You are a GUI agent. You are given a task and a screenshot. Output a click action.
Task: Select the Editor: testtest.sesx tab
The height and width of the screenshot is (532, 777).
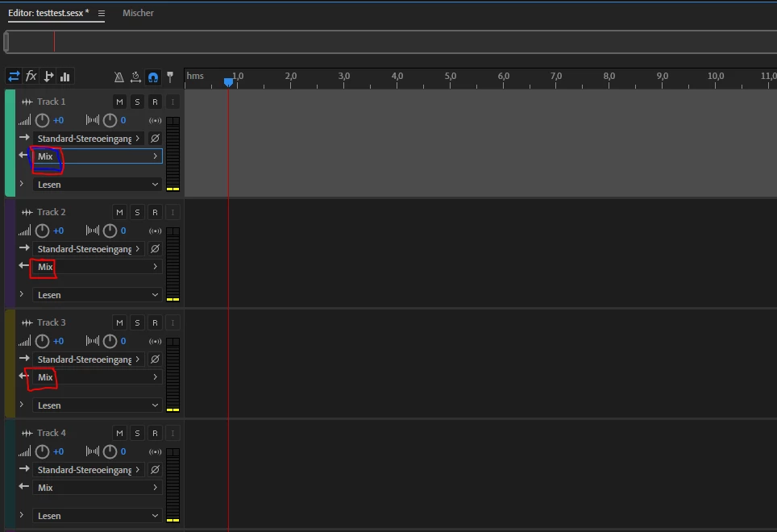click(x=48, y=13)
